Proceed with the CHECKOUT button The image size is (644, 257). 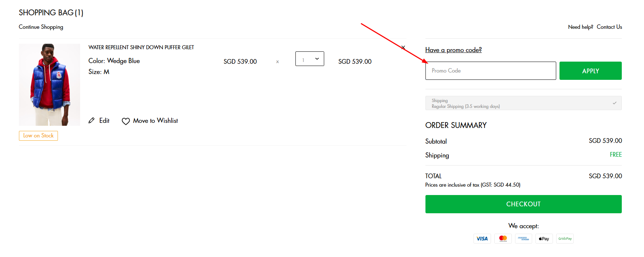[x=523, y=204]
